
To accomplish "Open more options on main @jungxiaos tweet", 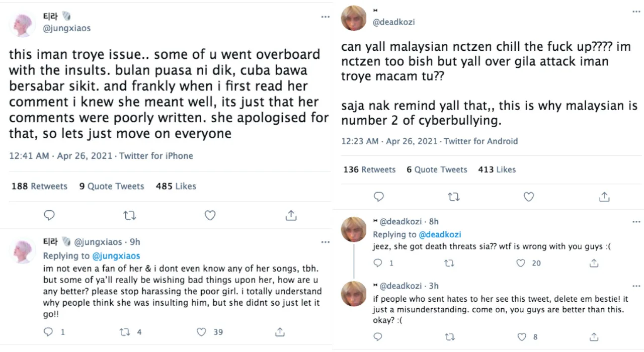I will point(326,17).
